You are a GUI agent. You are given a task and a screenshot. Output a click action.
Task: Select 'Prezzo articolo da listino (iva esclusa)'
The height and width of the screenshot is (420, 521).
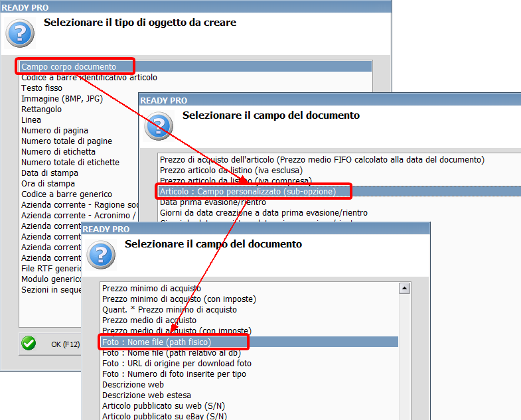coord(231,171)
